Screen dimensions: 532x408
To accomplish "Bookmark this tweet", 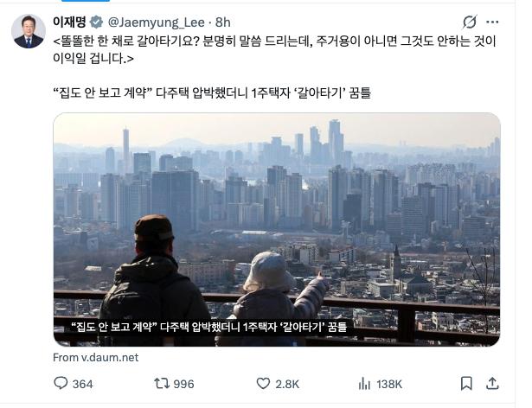I will (x=466, y=384).
